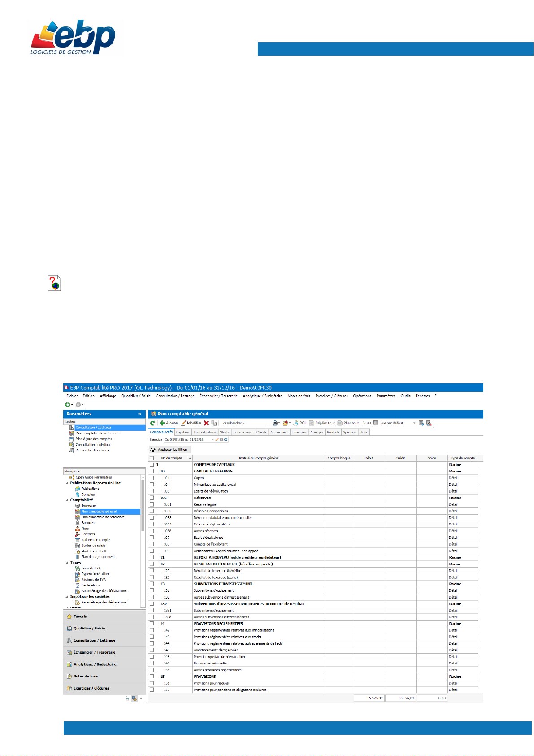Click the Natures de compte icon
The width and height of the screenshot is (534, 756).
point(78,540)
